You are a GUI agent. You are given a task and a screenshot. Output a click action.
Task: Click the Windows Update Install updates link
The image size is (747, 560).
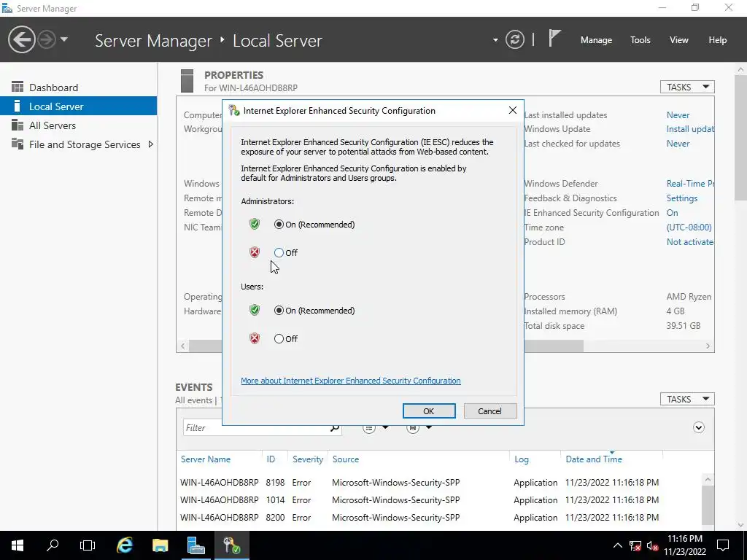[690, 129]
